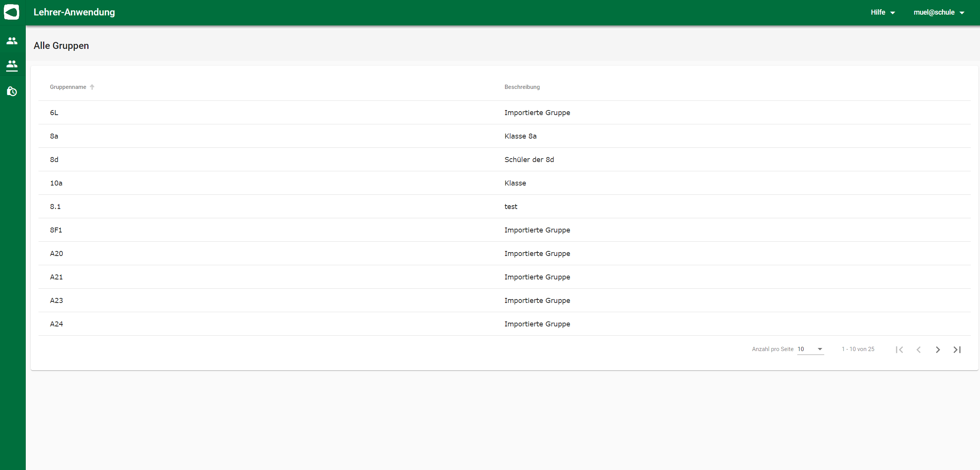This screenshot has width=980, height=470.
Task: Open the groups icon in the sidebar
Action: 12,65
